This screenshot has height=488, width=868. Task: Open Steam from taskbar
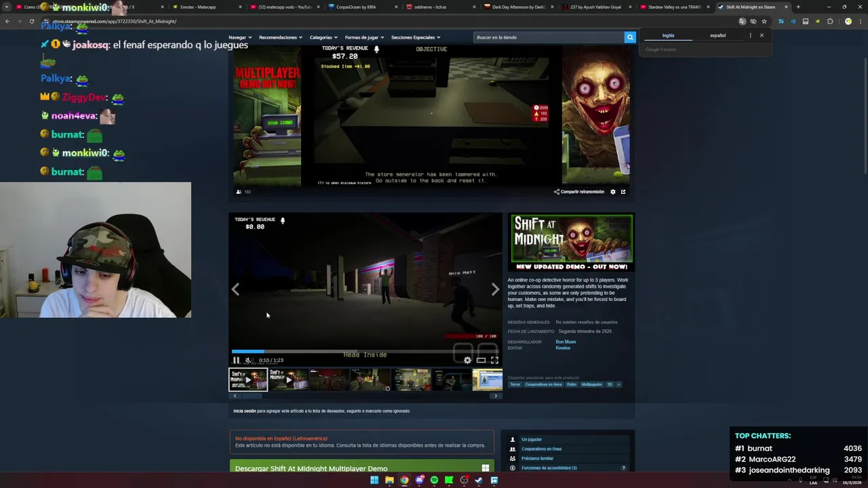tap(479, 481)
